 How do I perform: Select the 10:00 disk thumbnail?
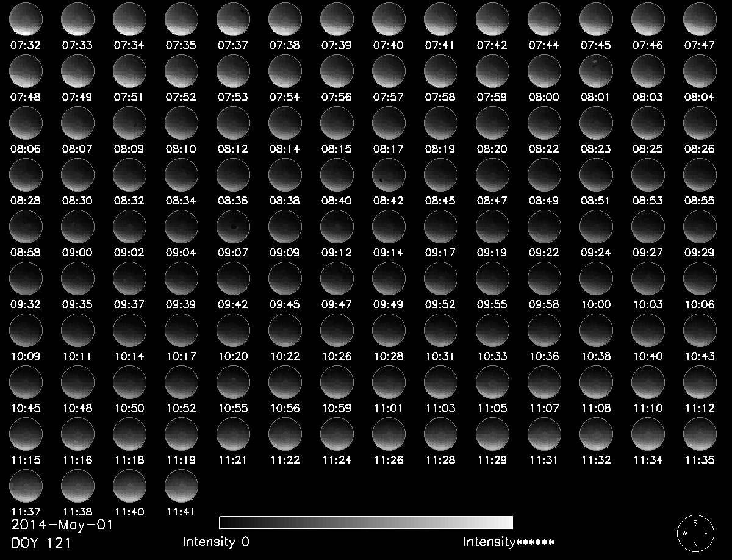tap(596, 279)
